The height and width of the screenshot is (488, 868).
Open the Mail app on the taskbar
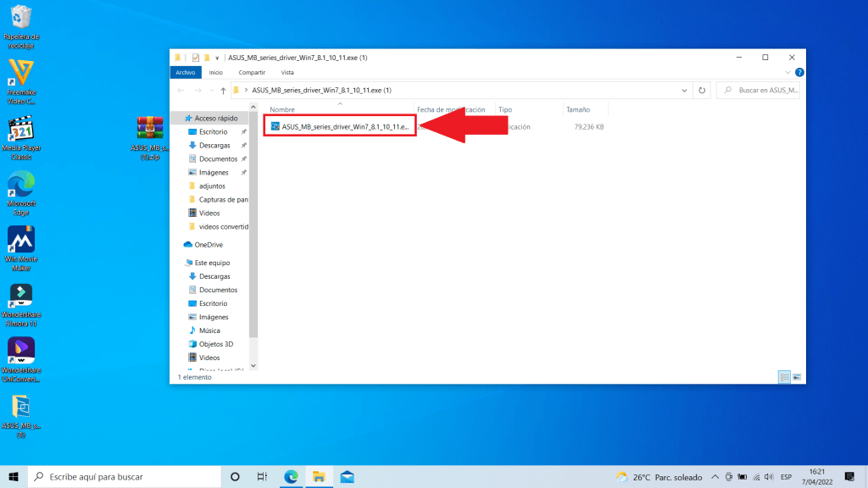tap(347, 477)
